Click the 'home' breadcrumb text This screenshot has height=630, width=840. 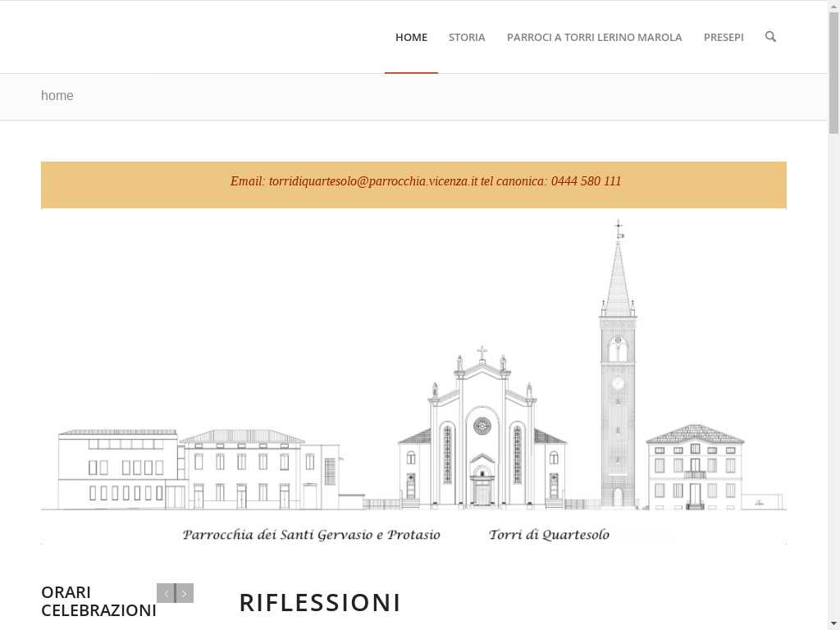pos(57,96)
